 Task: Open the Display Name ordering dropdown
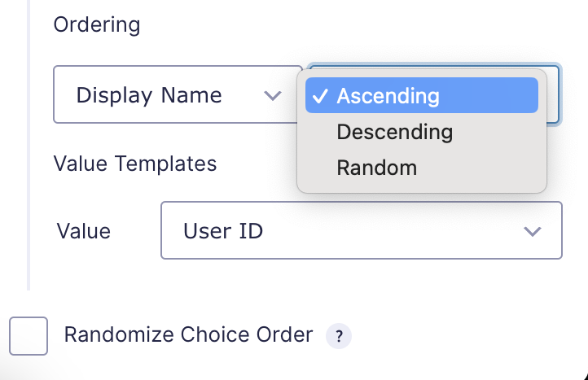[x=178, y=94]
